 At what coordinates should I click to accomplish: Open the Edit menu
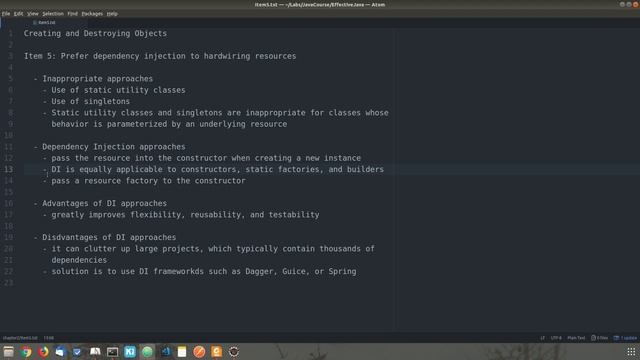point(18,13)
